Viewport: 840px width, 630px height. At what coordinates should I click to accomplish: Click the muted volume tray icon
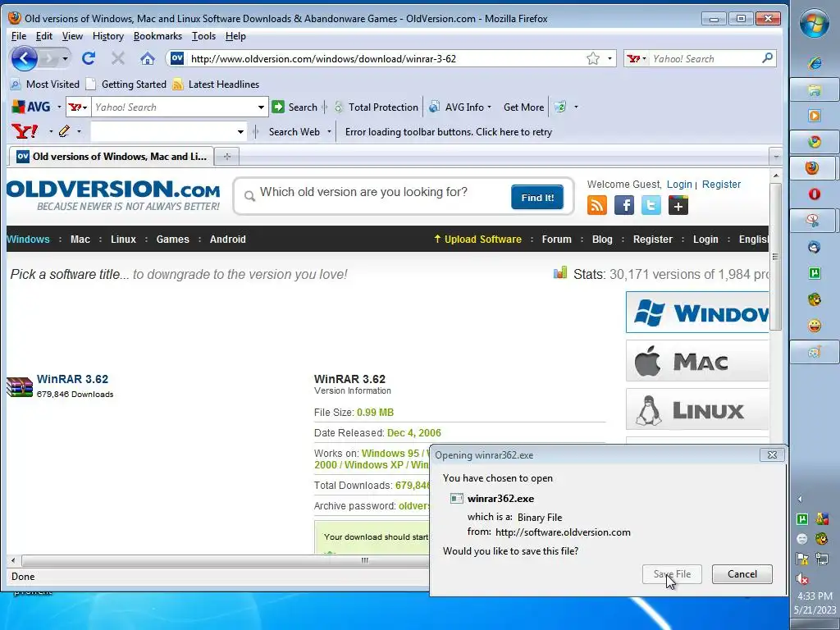pos(802,578)
